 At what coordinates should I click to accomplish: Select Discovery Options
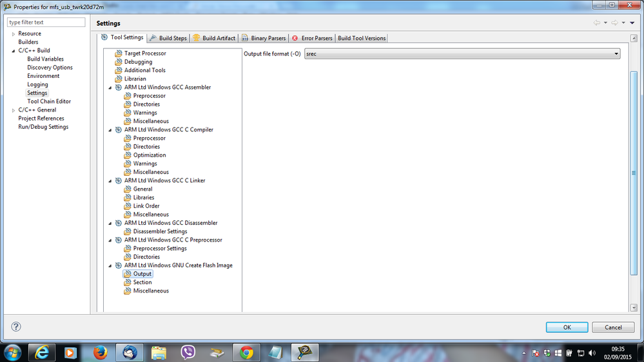[50, 67]
